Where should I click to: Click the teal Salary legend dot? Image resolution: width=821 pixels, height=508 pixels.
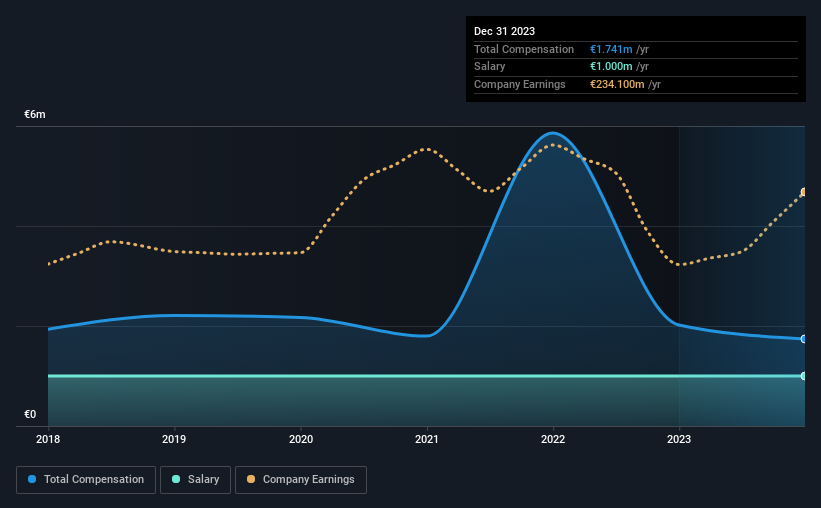176,479
